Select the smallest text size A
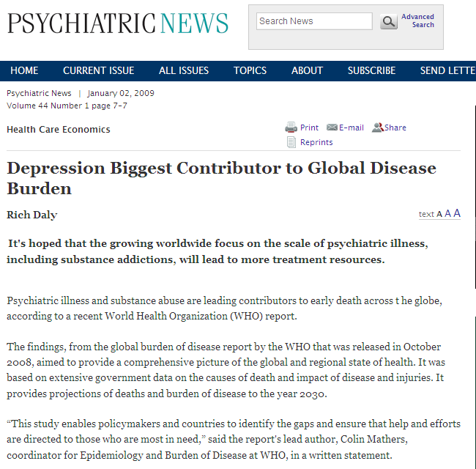476x469 pixels. (439, 214)
